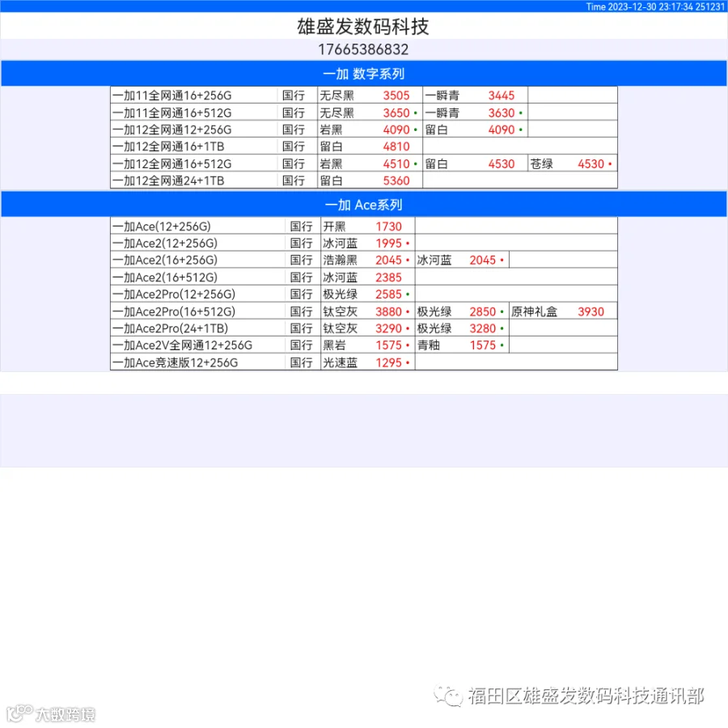Click price 1295 for 光速蓝

click(x=388, y=362)
